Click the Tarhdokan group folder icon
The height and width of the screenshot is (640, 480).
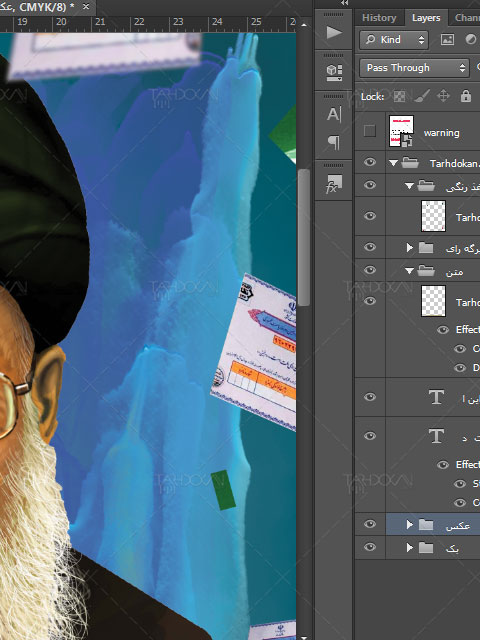click(x=410, y=163)
